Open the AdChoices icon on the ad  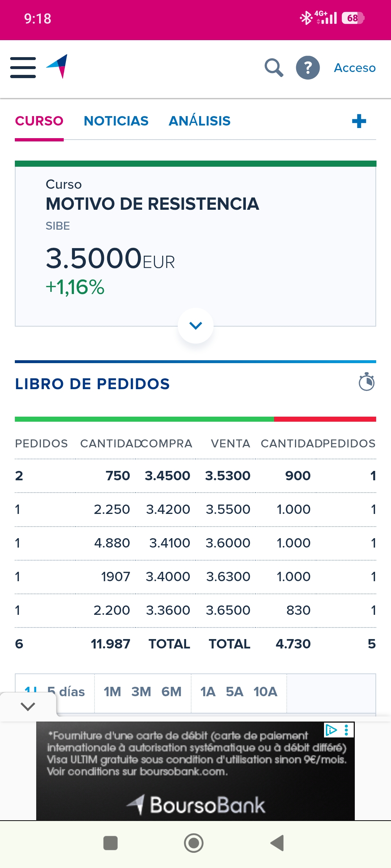tap(331, 730)
